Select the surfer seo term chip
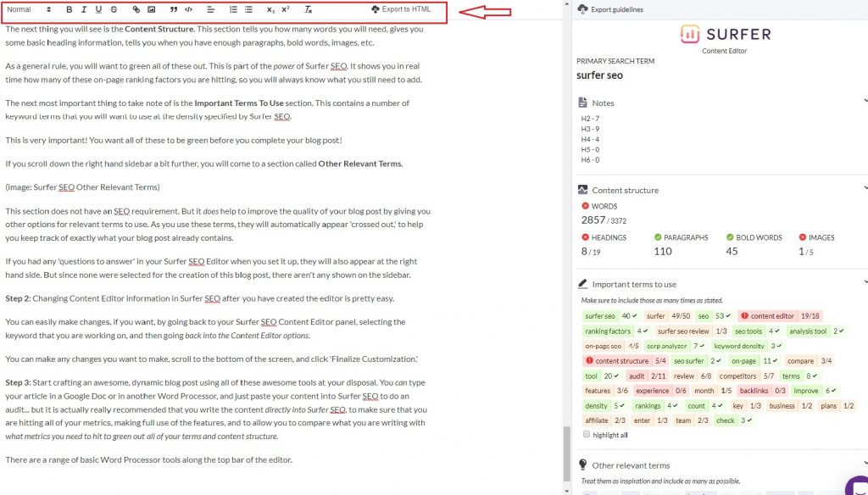 coord(599,315)
